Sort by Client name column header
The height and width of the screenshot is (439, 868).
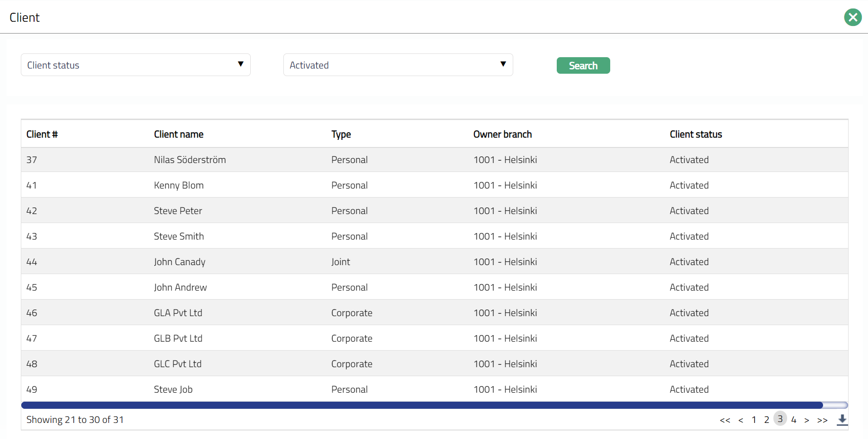coord(178,134)
